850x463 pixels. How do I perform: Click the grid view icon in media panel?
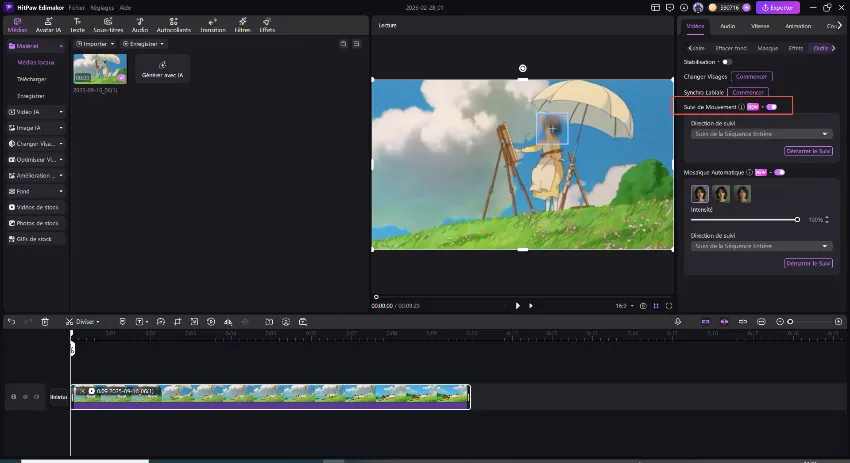point(343,43)
